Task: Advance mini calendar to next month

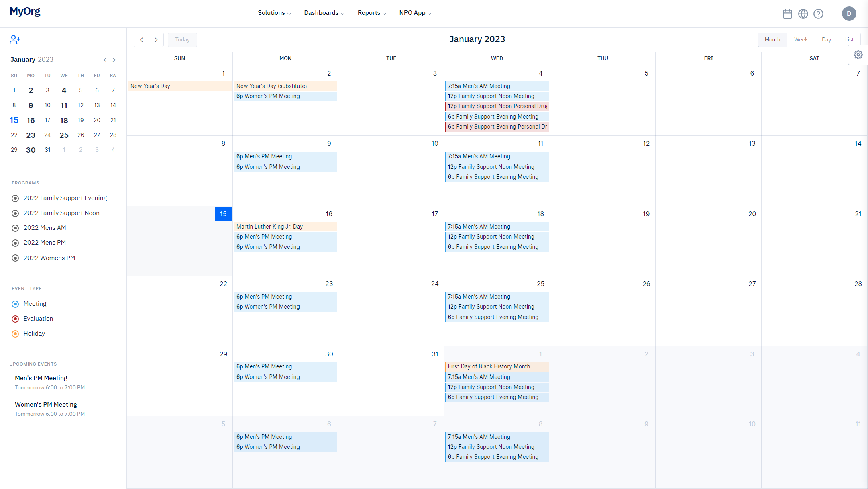Action: (x=114, y=60)
